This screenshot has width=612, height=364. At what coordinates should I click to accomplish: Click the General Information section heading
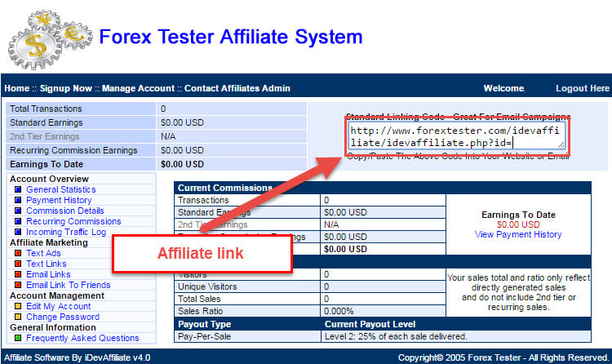coord(53,327)
